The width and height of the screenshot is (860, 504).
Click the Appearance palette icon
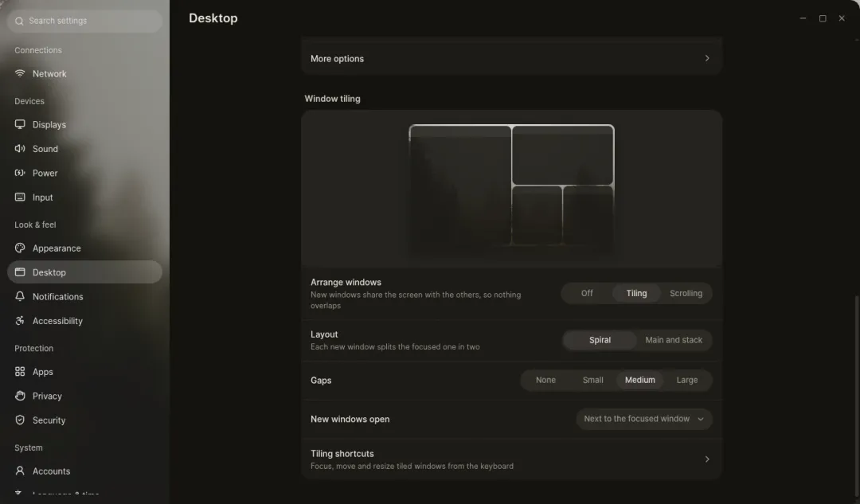20,248
